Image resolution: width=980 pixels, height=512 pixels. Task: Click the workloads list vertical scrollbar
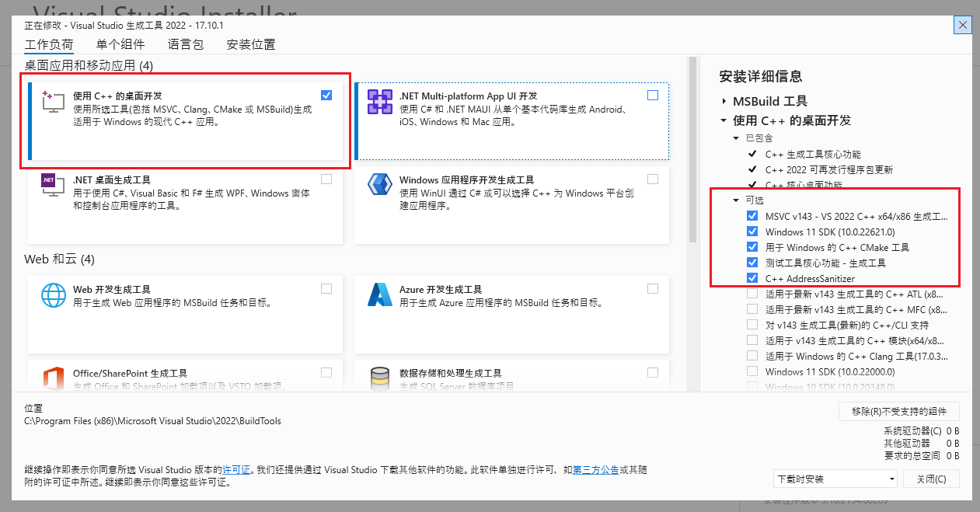(692, 150)
